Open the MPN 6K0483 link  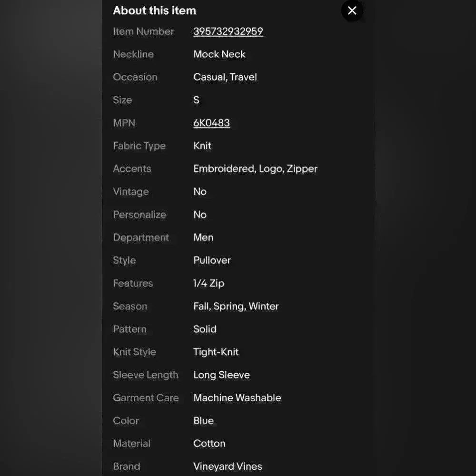pos(211,123)
